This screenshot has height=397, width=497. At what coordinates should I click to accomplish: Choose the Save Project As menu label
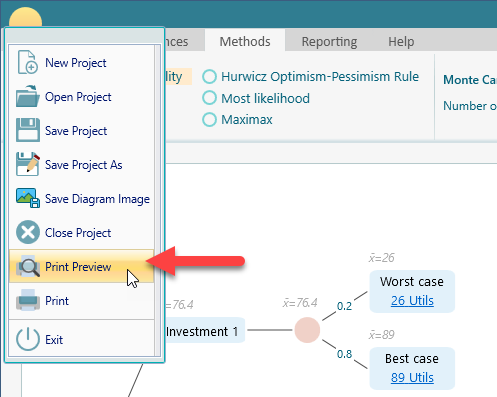84,165
